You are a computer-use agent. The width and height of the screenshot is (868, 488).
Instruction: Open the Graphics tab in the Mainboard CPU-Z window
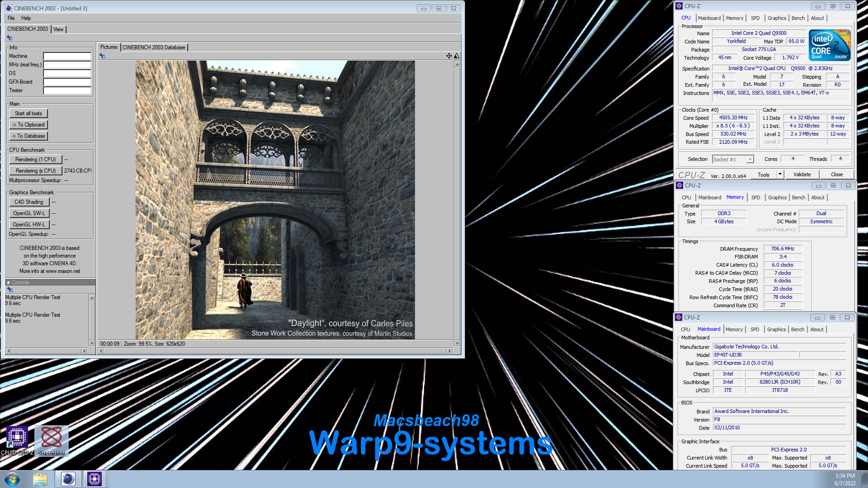776,329
